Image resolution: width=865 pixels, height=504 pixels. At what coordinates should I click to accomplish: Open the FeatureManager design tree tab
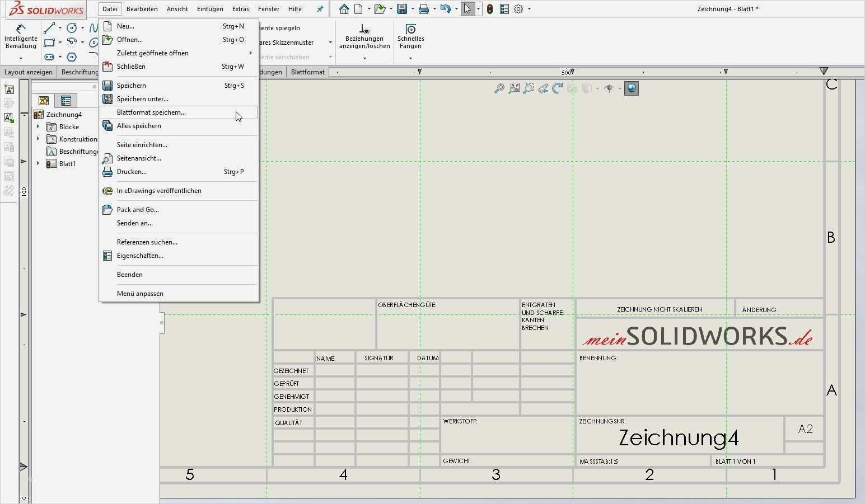44,101
